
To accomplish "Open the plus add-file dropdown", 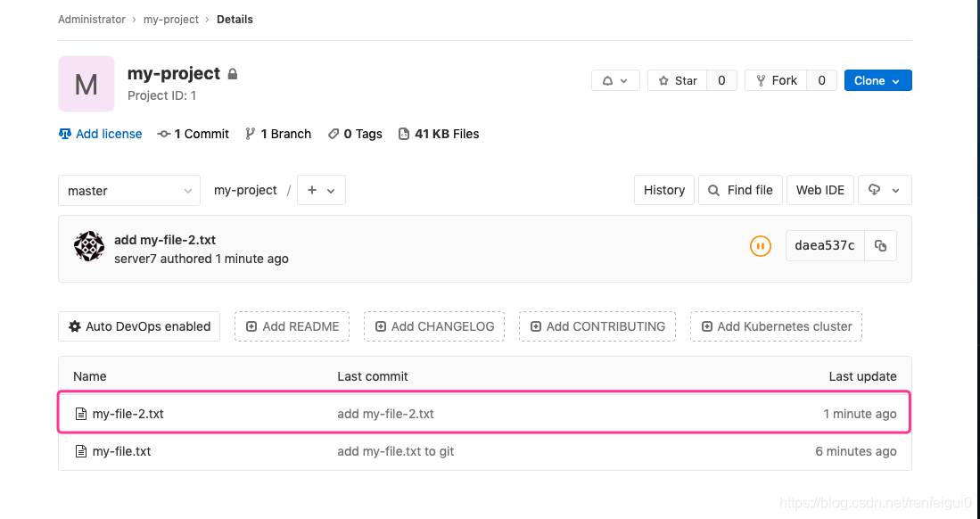I will coord(321,190).
